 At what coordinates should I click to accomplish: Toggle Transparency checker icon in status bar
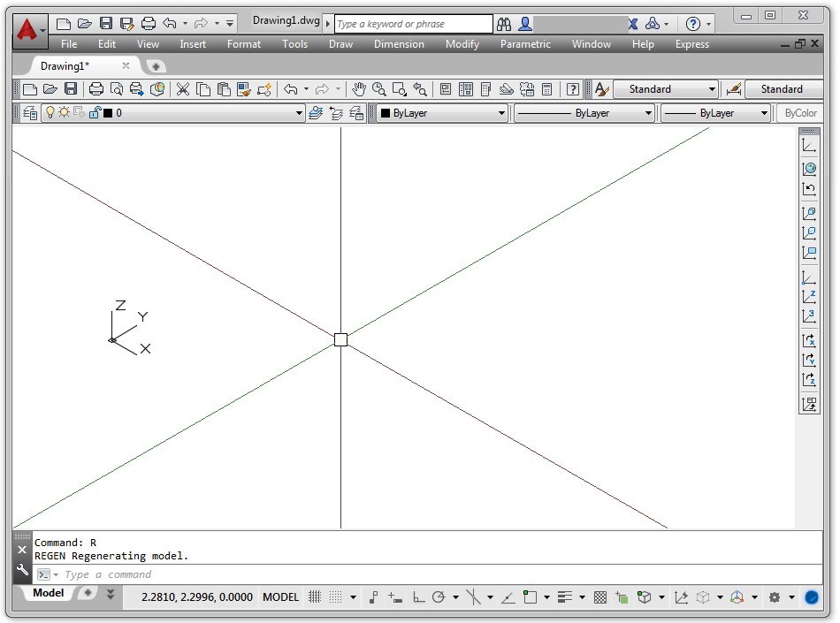click(600, 596)
